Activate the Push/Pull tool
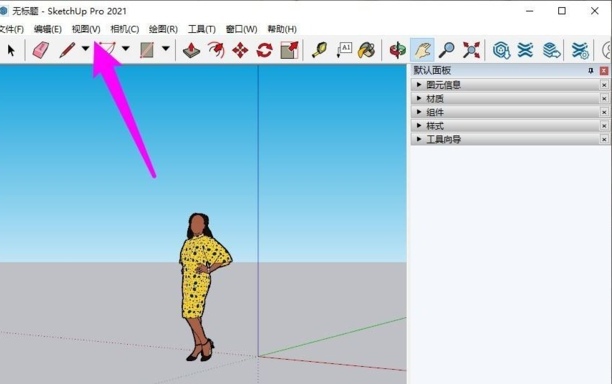This screenshot has width=612, height=384. 191,50
